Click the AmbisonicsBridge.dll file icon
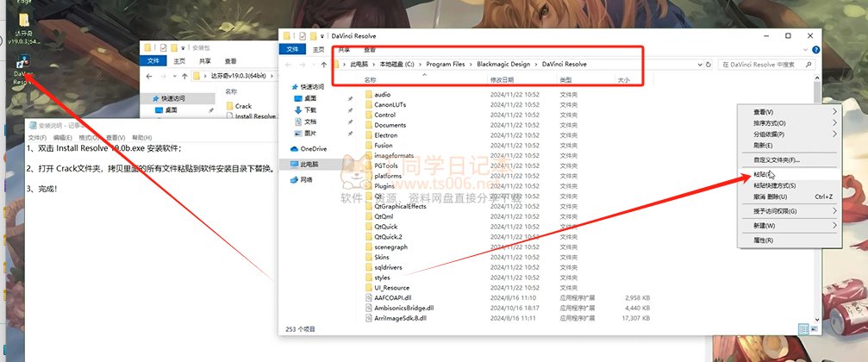 coord(370,308)
